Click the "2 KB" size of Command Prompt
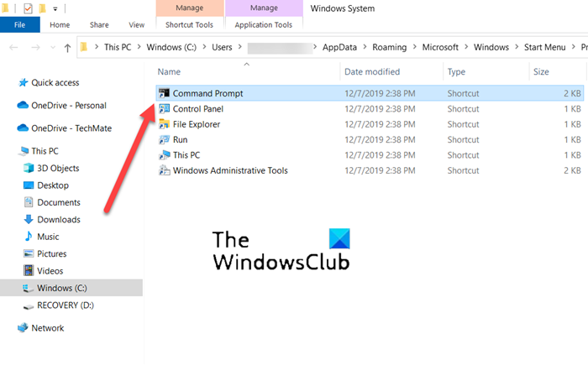Image resolution: width=588 pixels, height=365 pixels. (x=572, y=93)
